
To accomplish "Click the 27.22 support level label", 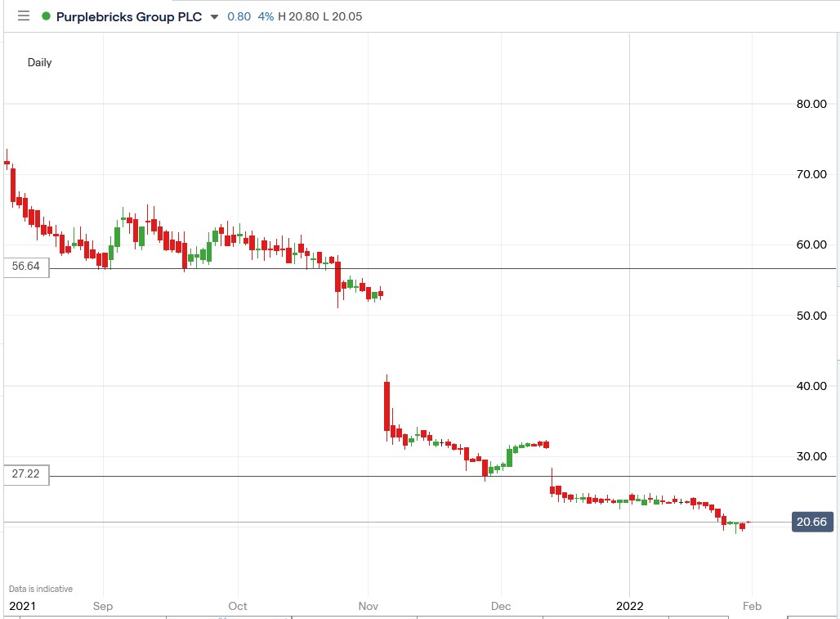I will [x=26, y=474].
